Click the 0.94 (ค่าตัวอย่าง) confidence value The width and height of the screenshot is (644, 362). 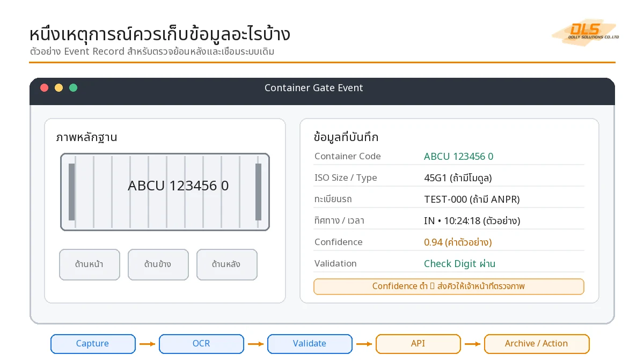(458, 242)
